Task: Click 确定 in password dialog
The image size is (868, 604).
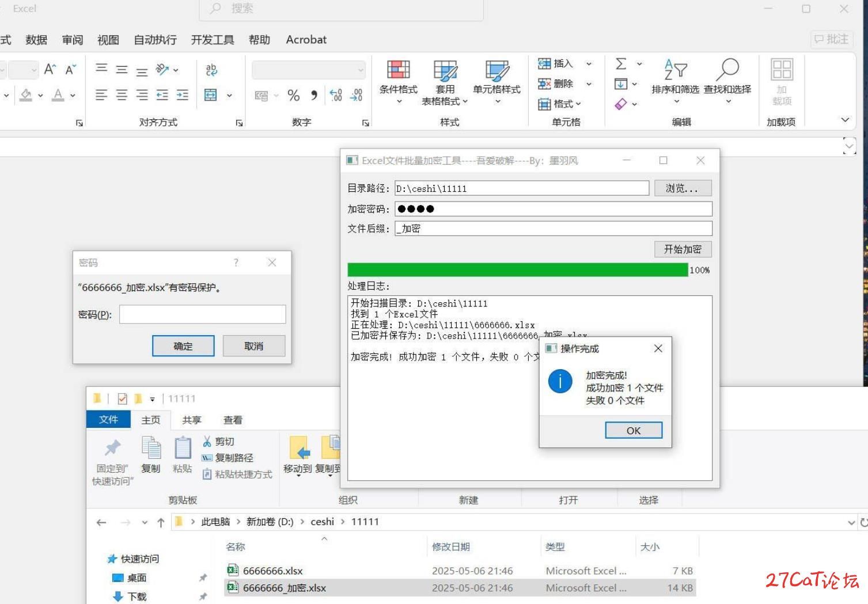Action: (183, 346)
